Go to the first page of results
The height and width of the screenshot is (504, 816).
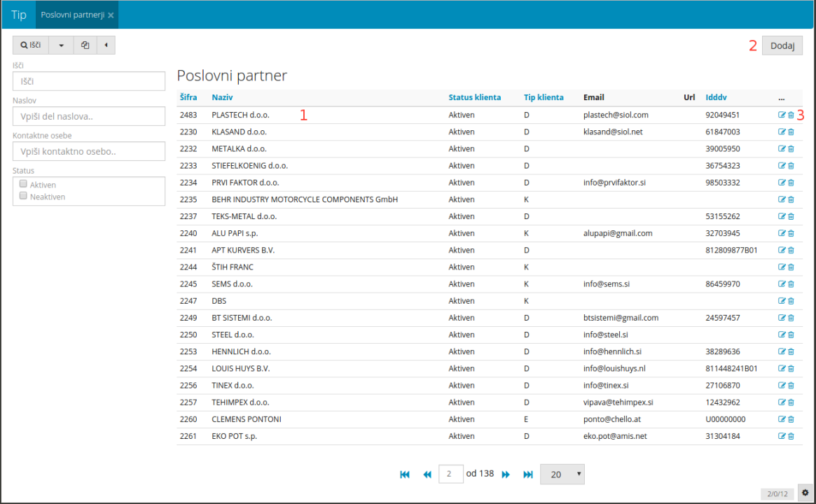405,475
